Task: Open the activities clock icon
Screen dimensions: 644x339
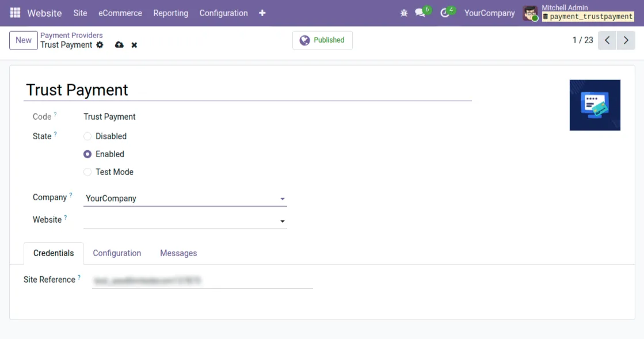Action: 444,13
